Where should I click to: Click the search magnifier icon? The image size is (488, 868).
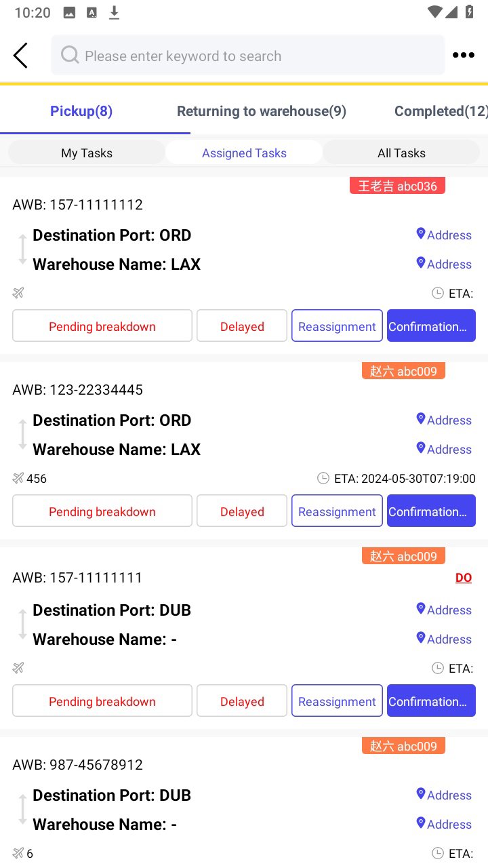click(x=70, y=55)
